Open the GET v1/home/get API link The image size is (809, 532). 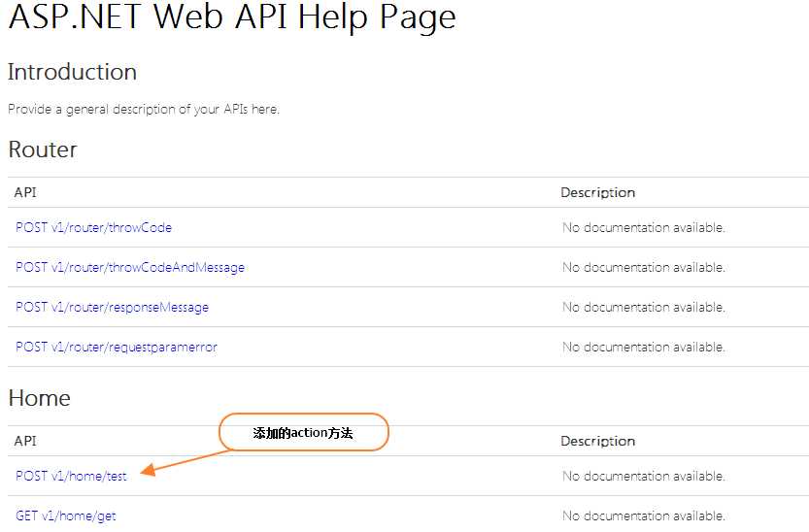pyautogui.click(x=66, y=516)
